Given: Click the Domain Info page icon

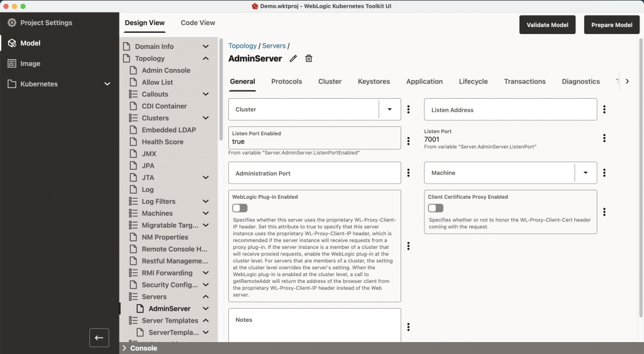Looking at the screenshot, I should [x=127, y=47].
